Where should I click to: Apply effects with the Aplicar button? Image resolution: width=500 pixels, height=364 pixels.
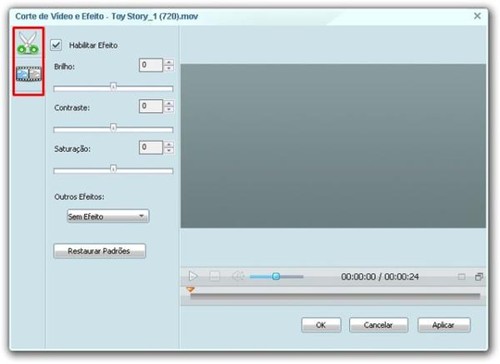(x=444, y=325)
